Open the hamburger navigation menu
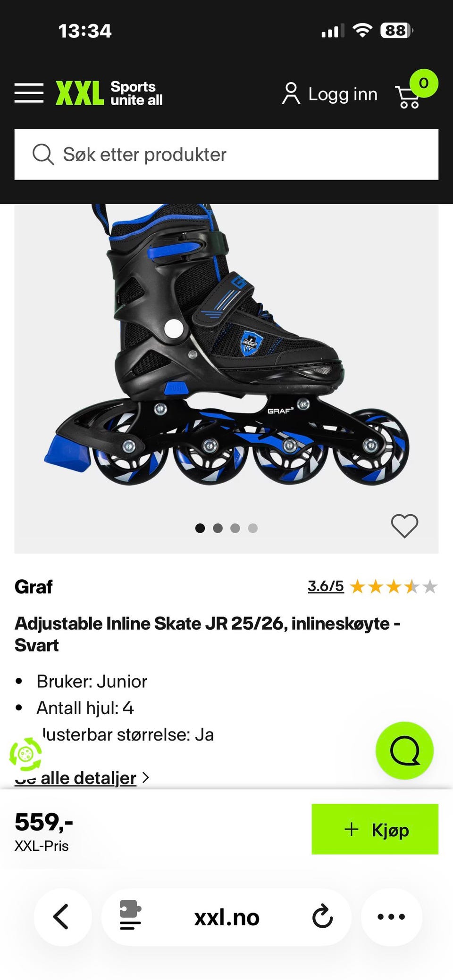Image resolution: width=453 pixels, height=980 pixels. click(x=29, y=93)
